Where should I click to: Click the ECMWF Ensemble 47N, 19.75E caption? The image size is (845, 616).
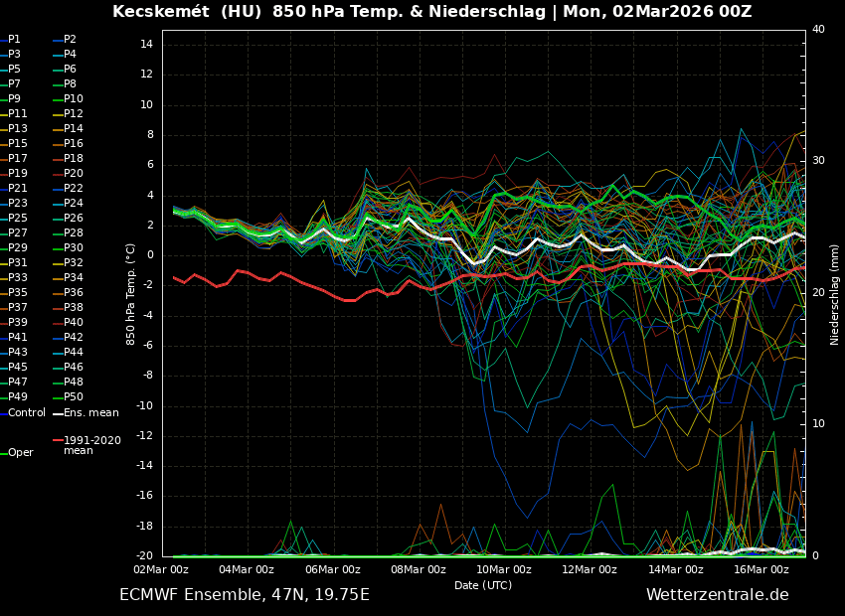(244, 594)
